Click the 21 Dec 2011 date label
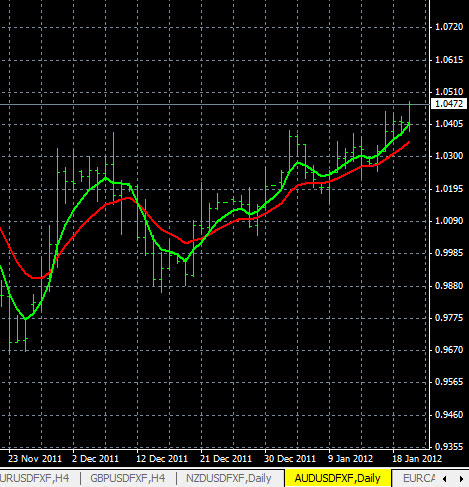This screenshot has width=469, height=487. (226, 459)
